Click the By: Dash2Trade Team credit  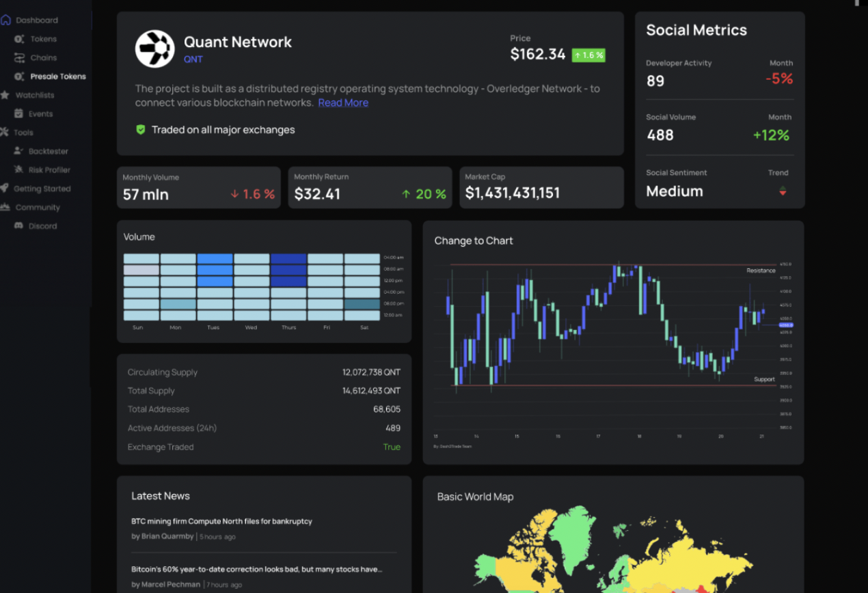[x=452, y=446]
